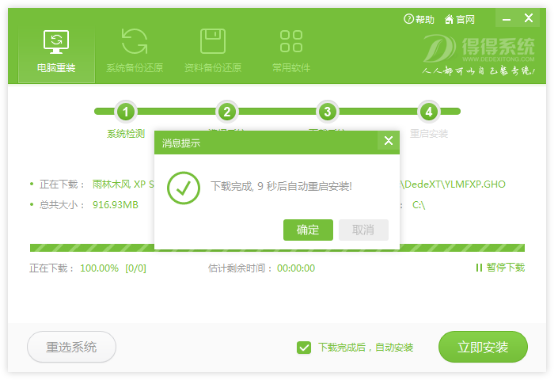Click the YLMFXP.GHO file path

[x=453, y=184]
